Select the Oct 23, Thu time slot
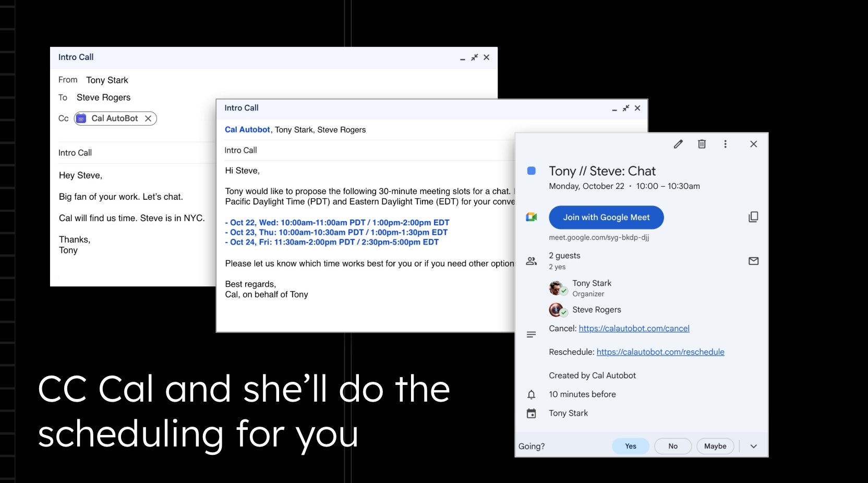This screenshot has height=483, width=868. (x=336, y=233)
